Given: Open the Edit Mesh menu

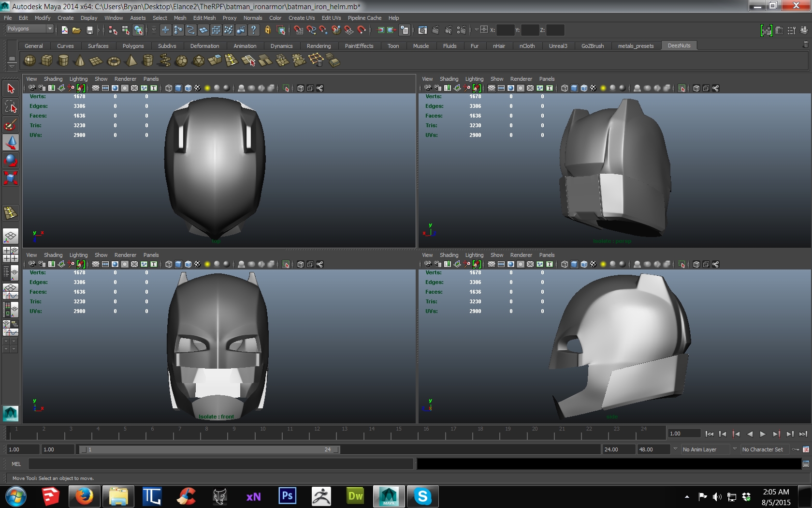Looking at the screenshot, I should (x=204, y=18).
